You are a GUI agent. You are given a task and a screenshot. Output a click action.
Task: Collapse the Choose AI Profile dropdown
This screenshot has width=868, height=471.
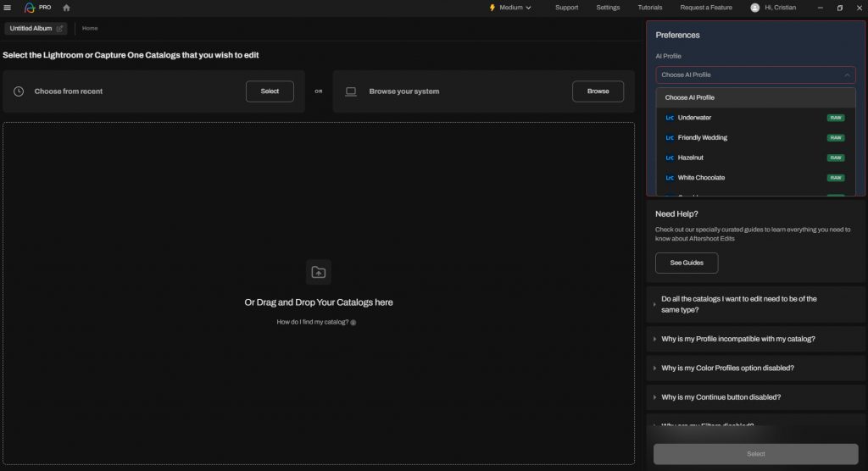pyautogui.click(x=848, y=75)
